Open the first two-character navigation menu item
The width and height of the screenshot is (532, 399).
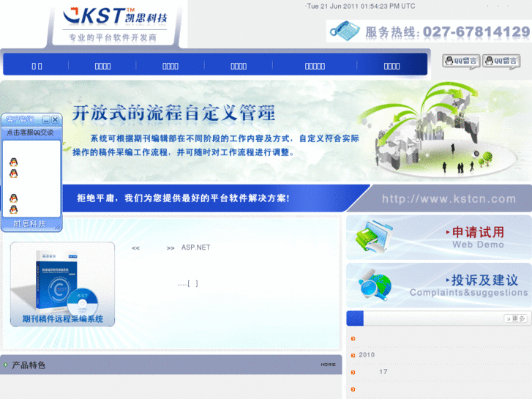[37, 66]
